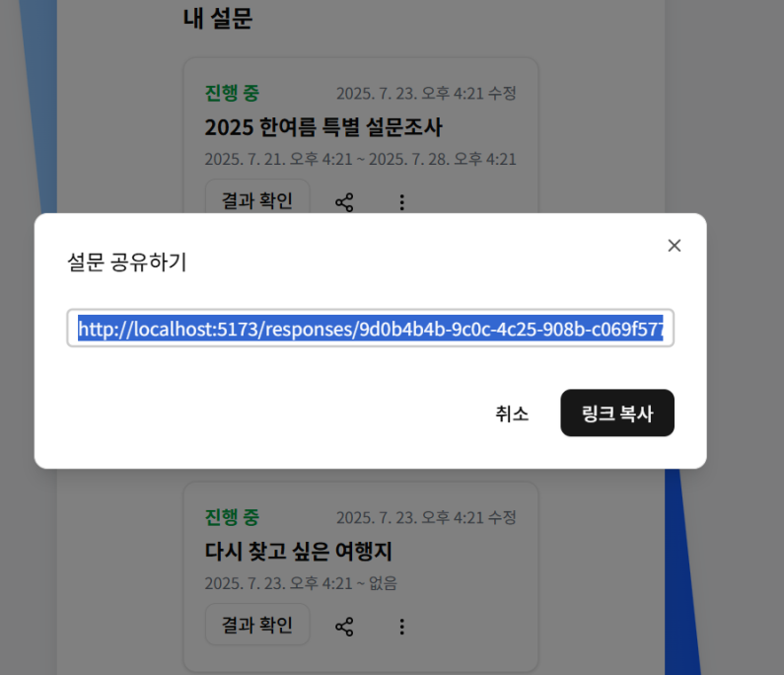Click the share icon on 2025 한여름 survey card
Image resolution: width=784 pixels, height=675 pixels.
tap(344, 202)
